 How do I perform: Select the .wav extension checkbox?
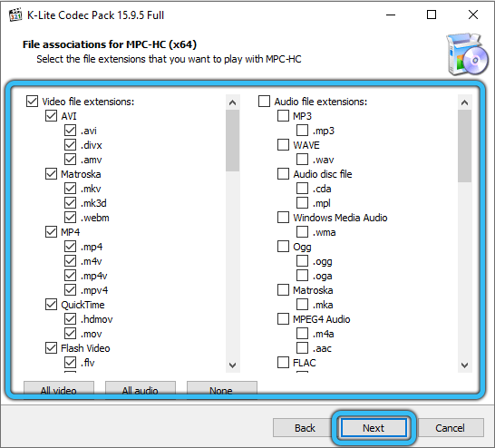[x=302, y=160]
